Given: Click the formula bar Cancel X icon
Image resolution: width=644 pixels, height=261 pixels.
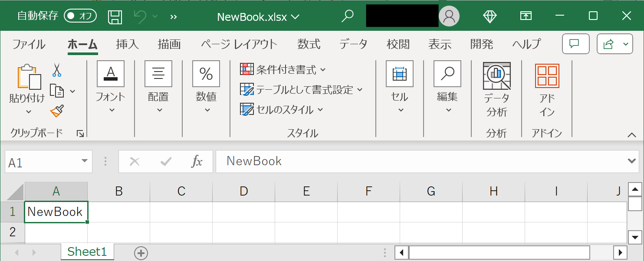Looking at the screenshot, I should 135,162.
